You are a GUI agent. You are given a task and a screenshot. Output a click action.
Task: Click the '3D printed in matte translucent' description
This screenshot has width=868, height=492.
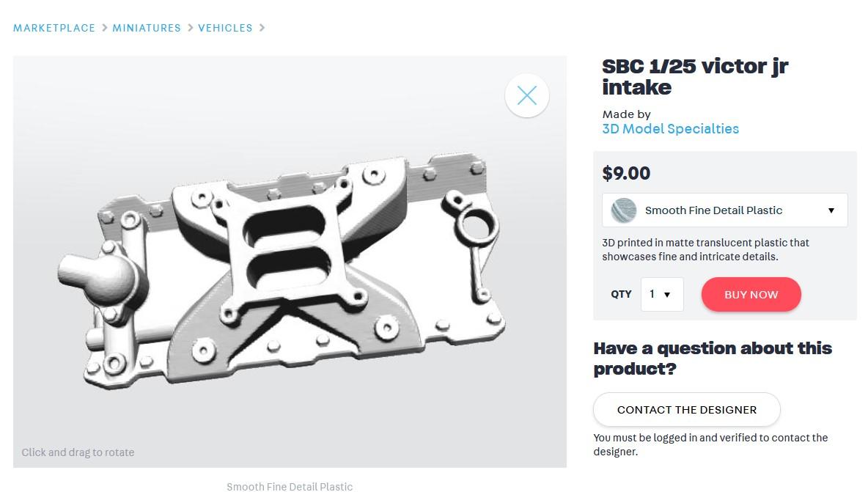tap(706, 249)
